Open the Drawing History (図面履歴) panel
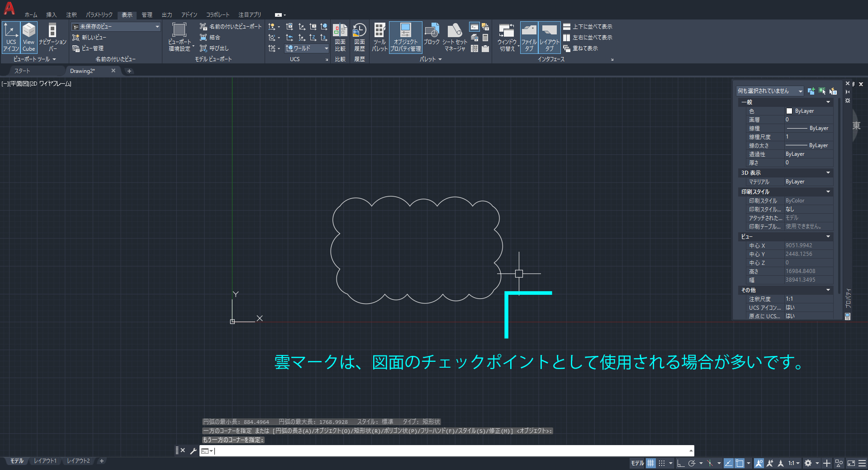Screen dimensions: 868x470 pos(359,37)
